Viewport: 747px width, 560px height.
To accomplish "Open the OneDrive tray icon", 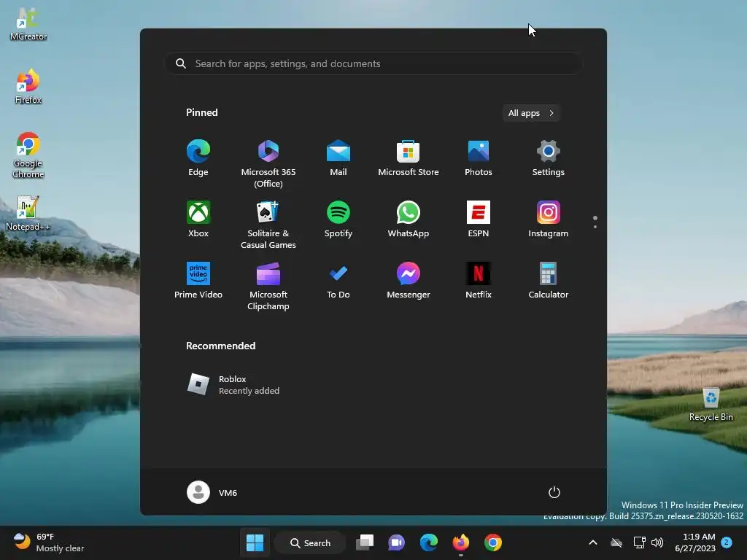I will tap(616, 542).
